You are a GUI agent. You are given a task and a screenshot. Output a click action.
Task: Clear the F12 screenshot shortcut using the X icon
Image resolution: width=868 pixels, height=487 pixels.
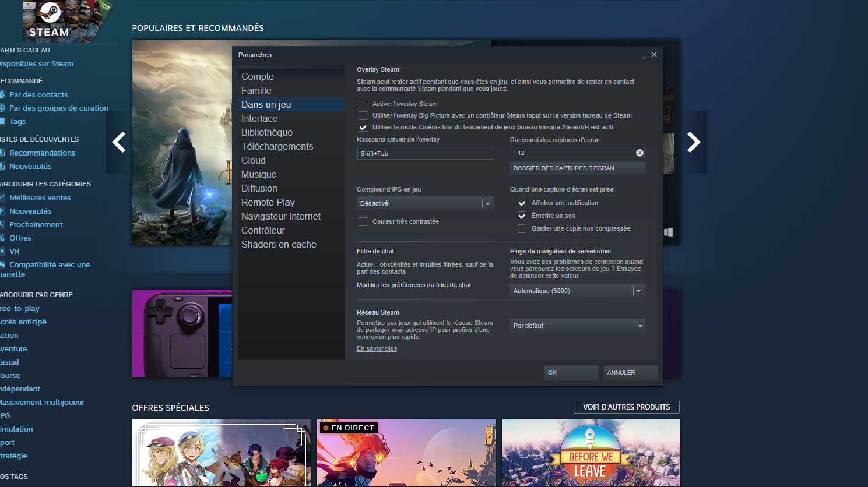pyautogui.click(x=639, y=153)
